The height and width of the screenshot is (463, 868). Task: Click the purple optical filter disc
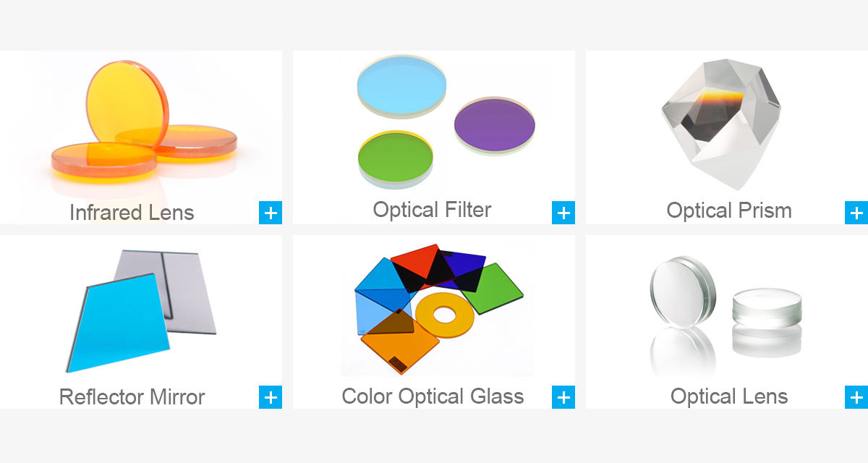(495, 124)
